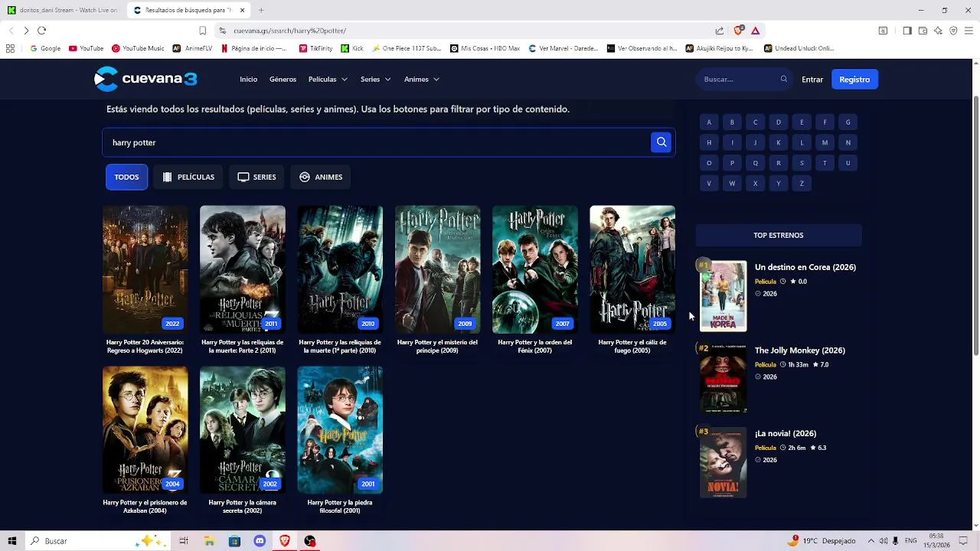Click the page vertical scrollbar
This screenshot has width=980, height=551.
[x=975, y=226]
